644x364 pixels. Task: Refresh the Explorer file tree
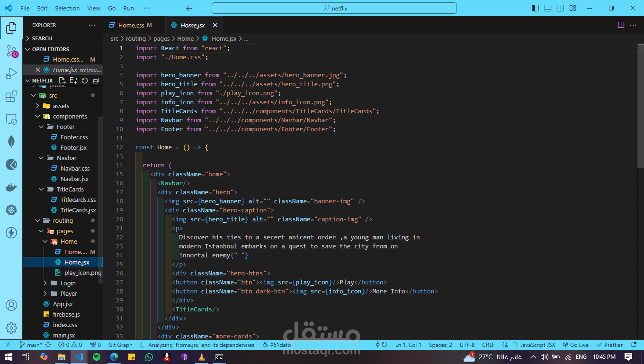pyautogui.click(x=85, y=81)
